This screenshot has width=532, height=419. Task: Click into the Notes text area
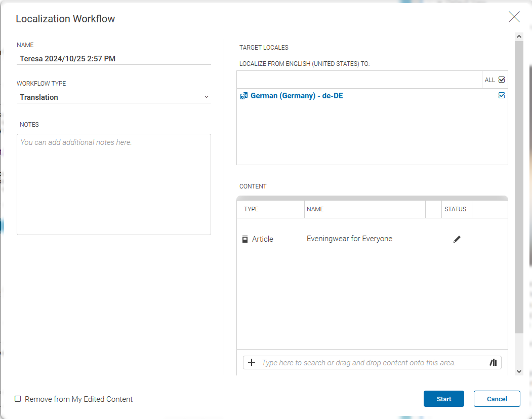click(113, 184)
